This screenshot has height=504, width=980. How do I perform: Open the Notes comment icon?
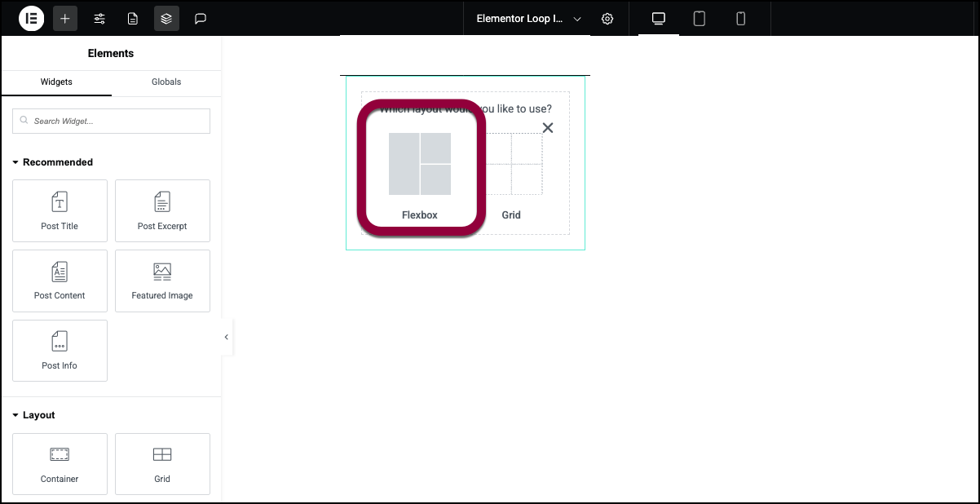pos(201,19)
